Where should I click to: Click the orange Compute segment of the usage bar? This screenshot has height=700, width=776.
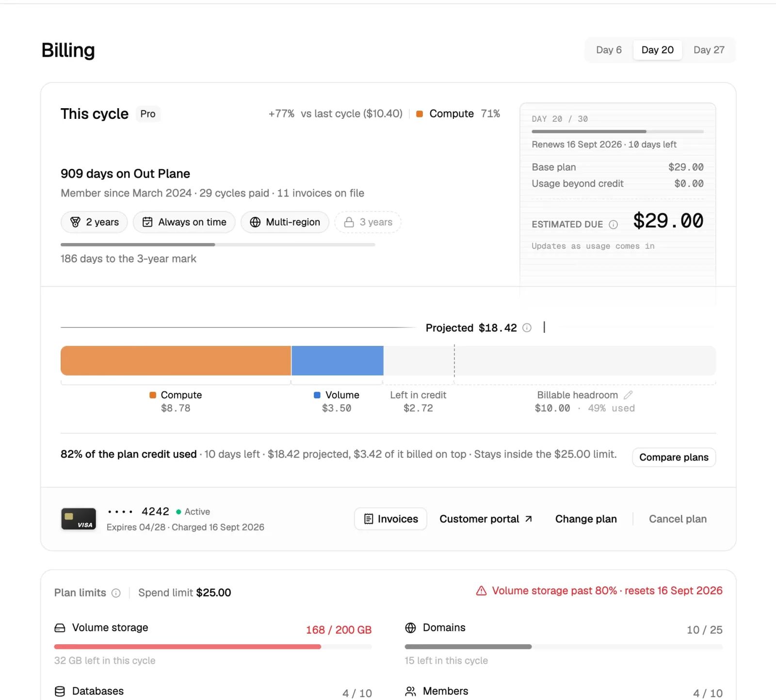176,360
